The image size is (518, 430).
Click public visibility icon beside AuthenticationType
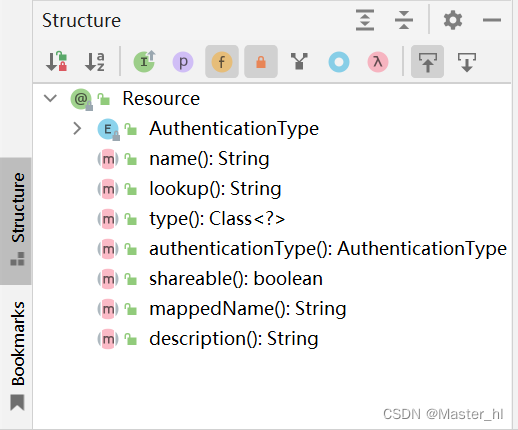pyautogui.click(x=131, y=129)
